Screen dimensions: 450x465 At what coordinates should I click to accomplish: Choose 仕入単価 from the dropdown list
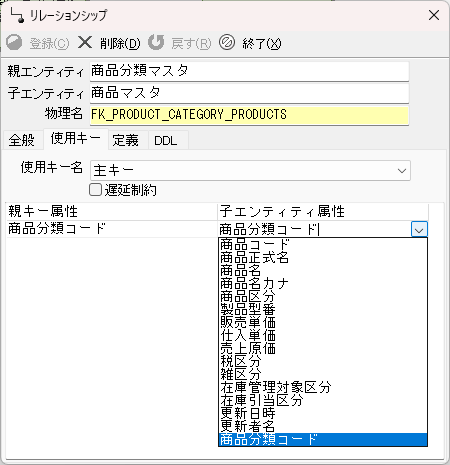point(323,335)
